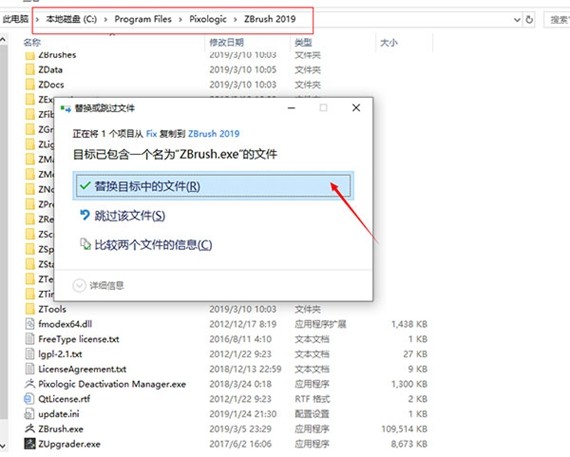The height and width of the screenshot is (457, 570).
Task: Sort by the Name column header
Action: pyautogui.click(x=32, y=43)
